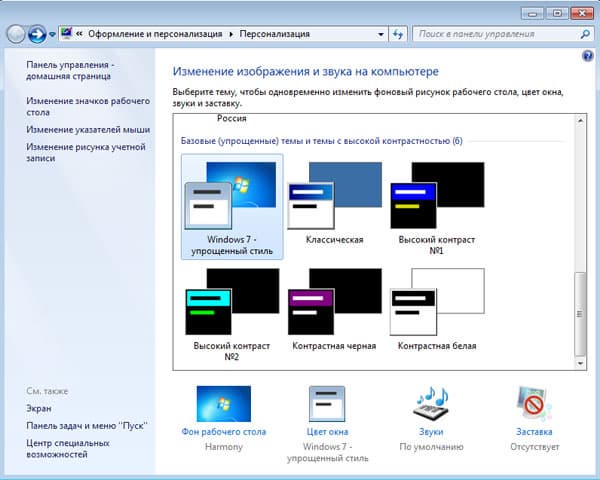The image size is (600, 480).
Task: Click the Заставка link text
Action: 534,432
